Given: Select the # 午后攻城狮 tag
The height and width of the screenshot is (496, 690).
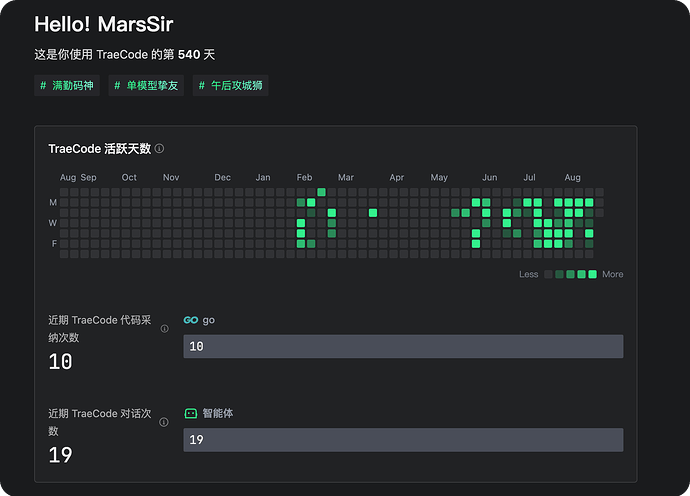Looking at the screenshot, I should [x=231, y=85].
